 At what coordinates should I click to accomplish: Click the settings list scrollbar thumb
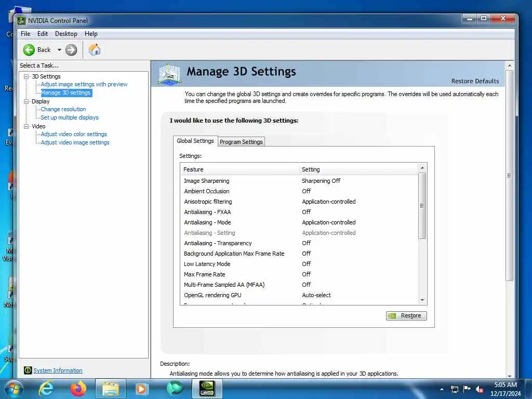click(422, 206)
